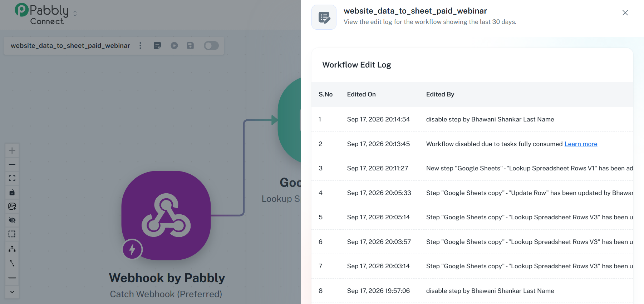Open the Learn more link
This screenshot has height=304, width=644.
point(581,144)
